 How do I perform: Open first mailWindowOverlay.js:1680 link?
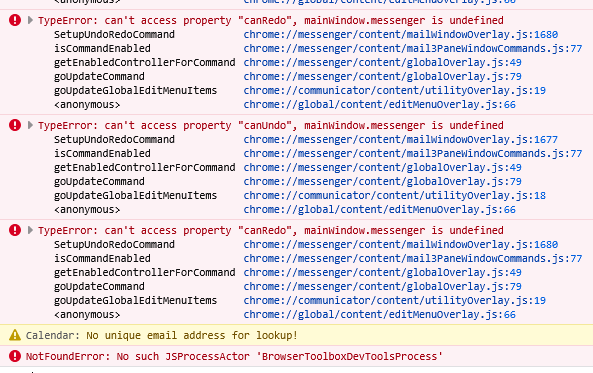401,34
